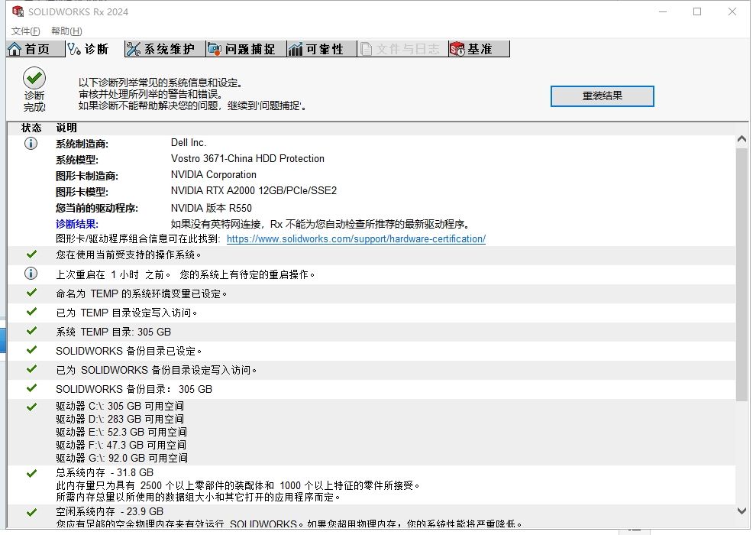The width and height of the screenshot is (756, 535).
Task: Select the 基准 benchmark tab
Action: pos(479,49)
